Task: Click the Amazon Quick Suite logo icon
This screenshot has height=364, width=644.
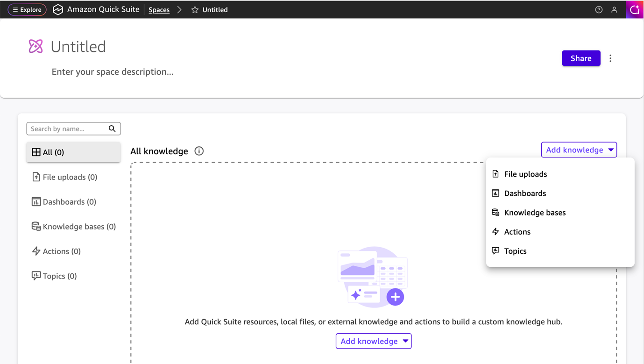Action: tap(58, 9)
